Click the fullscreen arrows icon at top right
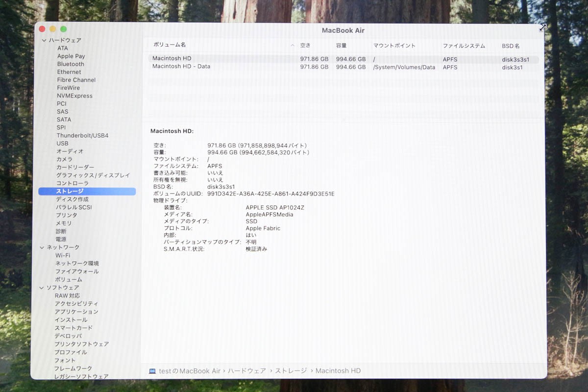Screen dimensions: 588x392 click(542, 28)
